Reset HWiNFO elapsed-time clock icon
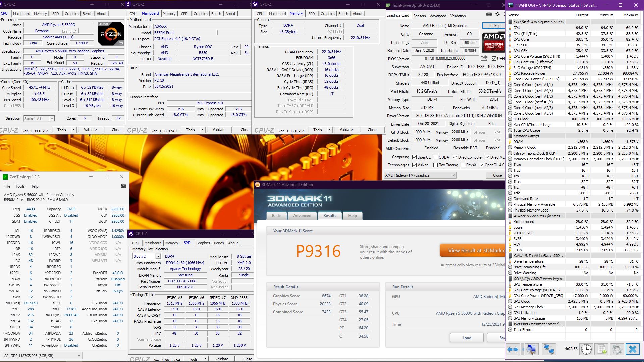The height and width of the screenshot is (362, 644). coord(586,349)
